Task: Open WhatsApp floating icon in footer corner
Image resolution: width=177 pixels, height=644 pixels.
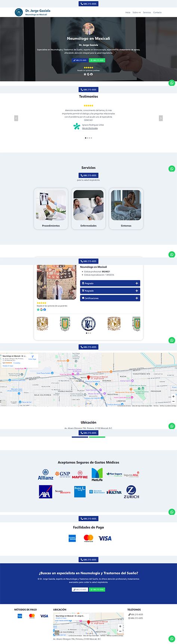Action: 172,639
